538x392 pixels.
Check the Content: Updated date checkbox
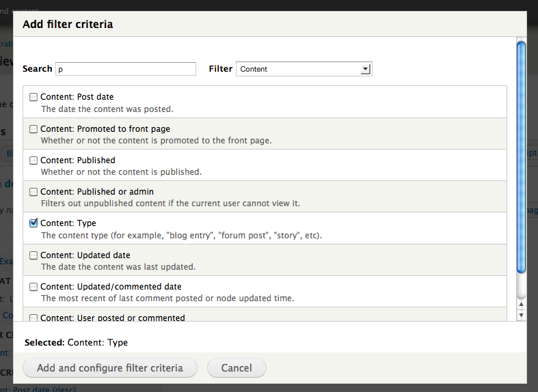pos(33,255)
